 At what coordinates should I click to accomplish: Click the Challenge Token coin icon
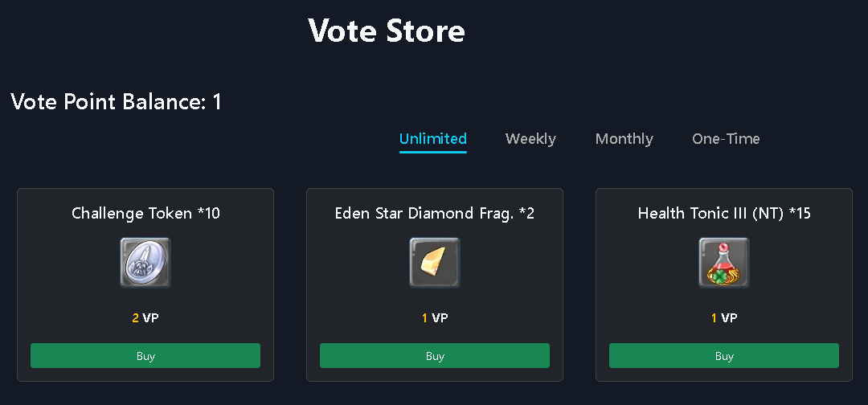(x=145, y=263)
